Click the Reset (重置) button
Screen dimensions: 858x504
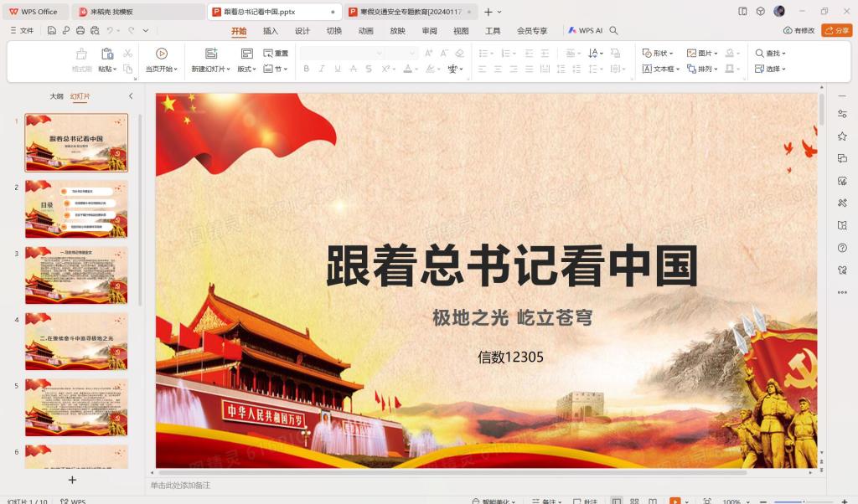[276, 53]
